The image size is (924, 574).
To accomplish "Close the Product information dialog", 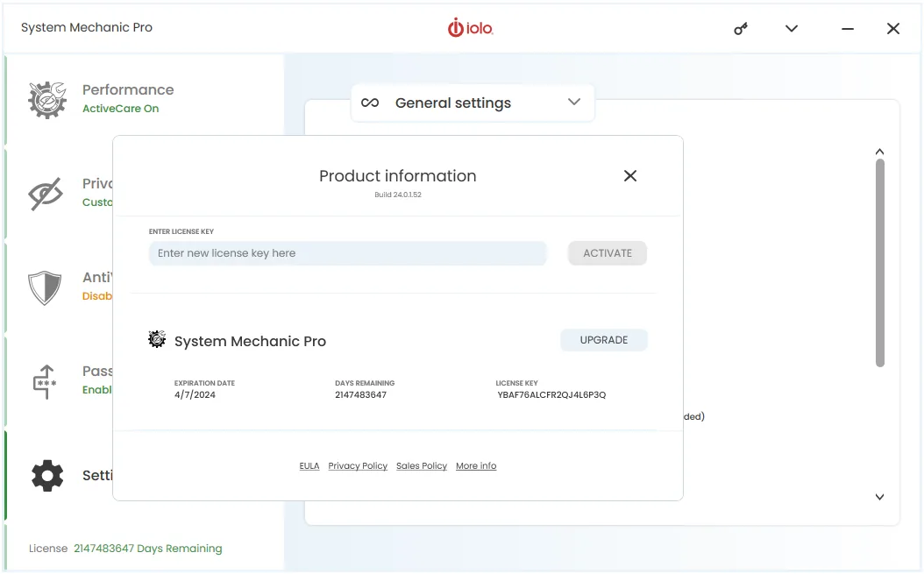I will [630, 175].
